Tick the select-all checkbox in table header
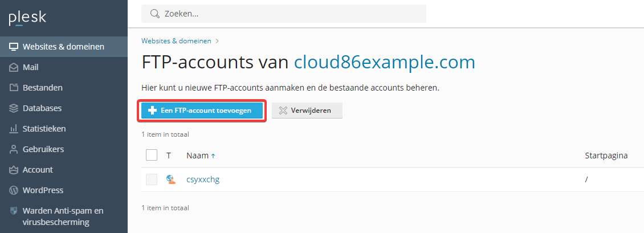This screenshot has width=644, height=233. click(152, 155)
